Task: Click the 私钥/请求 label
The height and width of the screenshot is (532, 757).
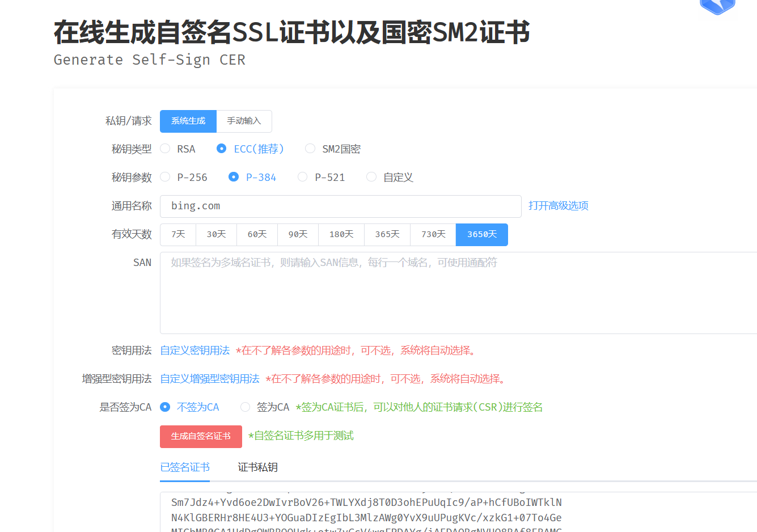Action: tap(129, 121)
